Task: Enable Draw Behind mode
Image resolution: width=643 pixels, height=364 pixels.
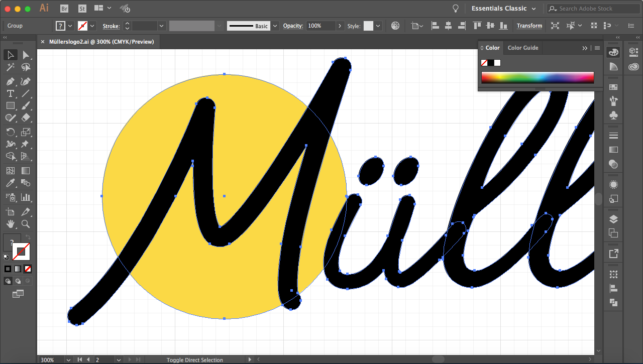Action: click(18, 281)
